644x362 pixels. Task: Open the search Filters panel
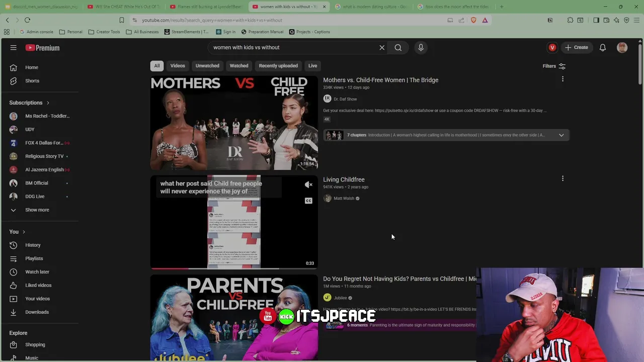tap(554, 66)
